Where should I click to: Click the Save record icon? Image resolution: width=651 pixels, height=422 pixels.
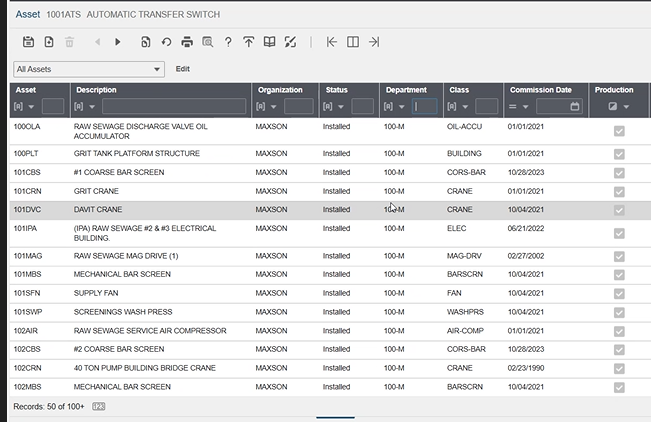click(x=28, y=42)
